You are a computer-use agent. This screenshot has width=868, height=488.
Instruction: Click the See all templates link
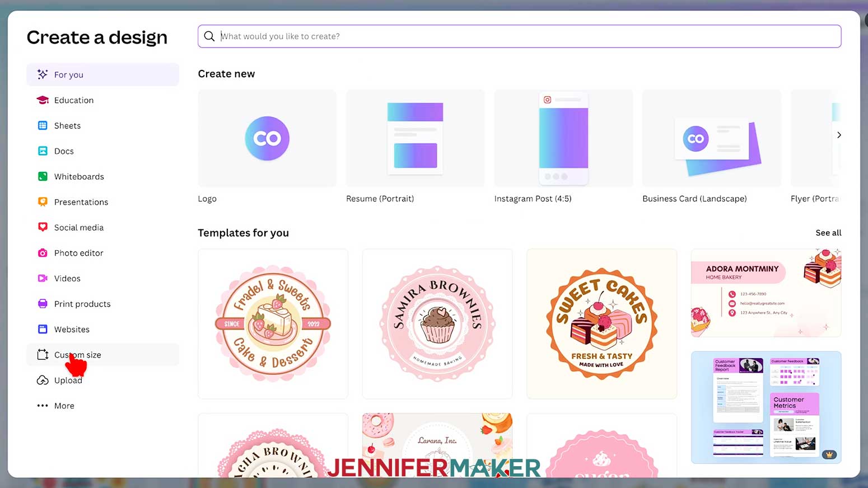pyautogui.click(x=828, y=233)
